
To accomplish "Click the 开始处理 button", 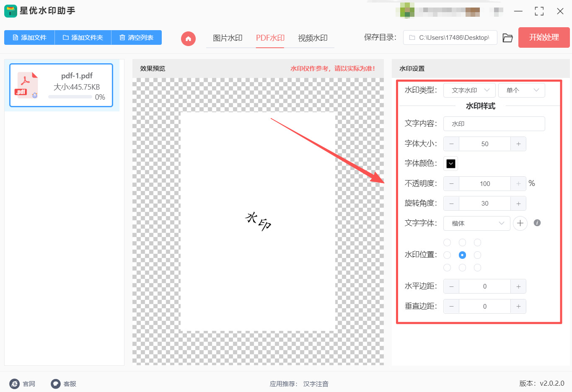I will (x=544, y=37).
